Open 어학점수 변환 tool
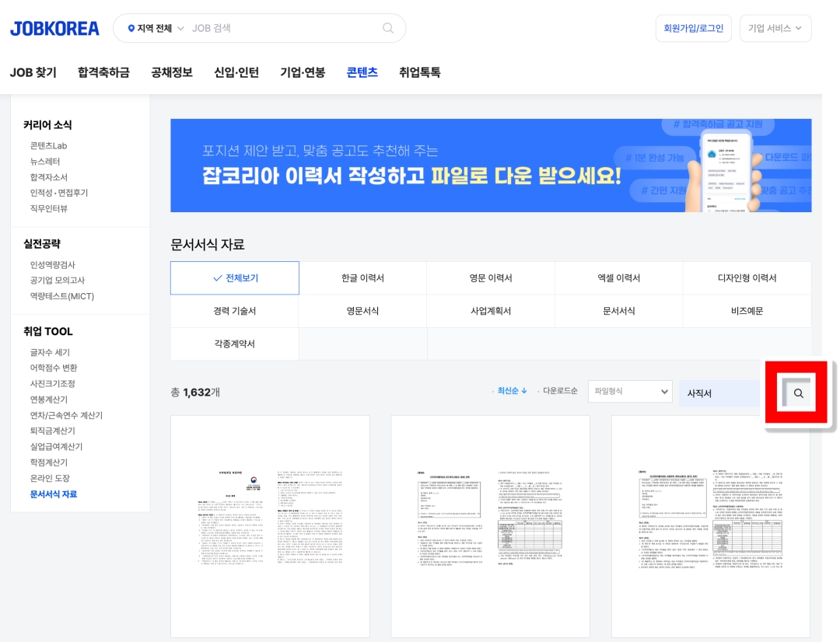This screenshot has width=840, height=642. pos(54,368)
